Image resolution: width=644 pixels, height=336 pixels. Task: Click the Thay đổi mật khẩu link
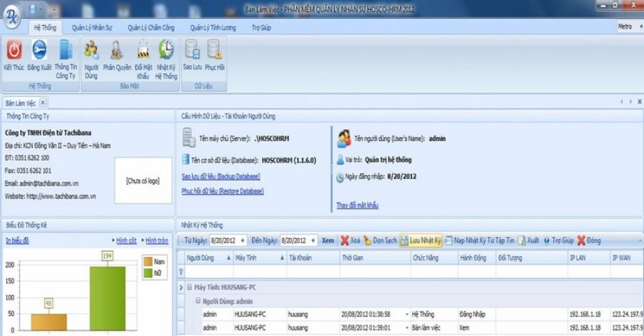point(357,206)
